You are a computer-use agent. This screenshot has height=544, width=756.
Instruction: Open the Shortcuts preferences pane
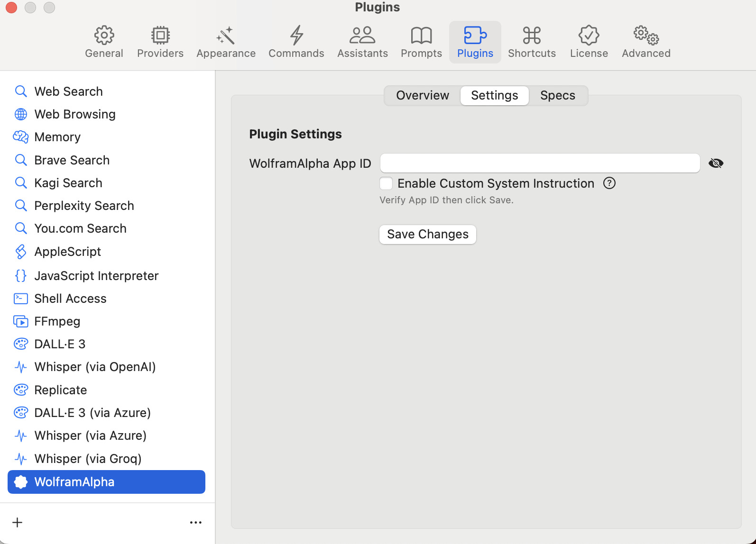click(x=532, y=42)
